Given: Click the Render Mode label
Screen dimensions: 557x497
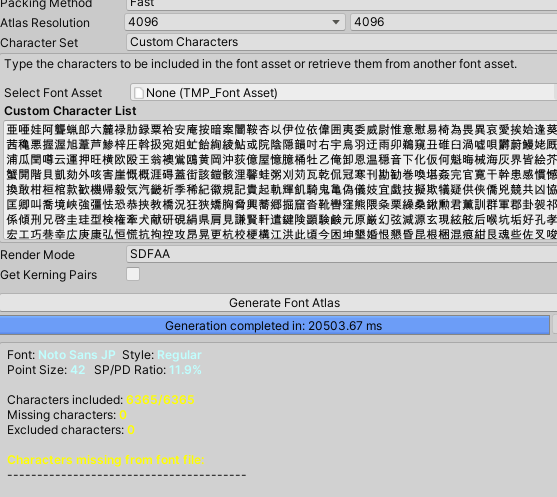Looking at the screenshot, I should pos(37,255).
